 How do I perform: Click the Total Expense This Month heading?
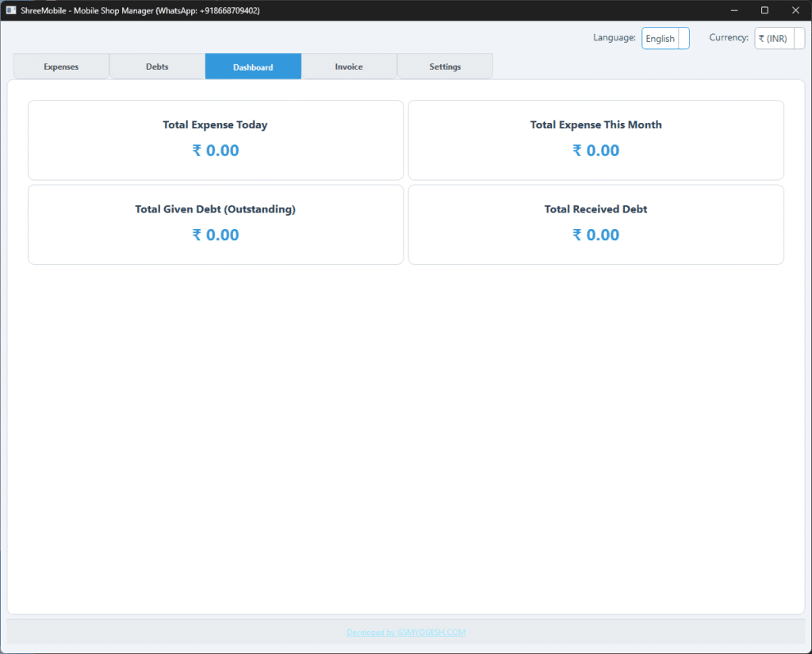click(x=596, y=124)
